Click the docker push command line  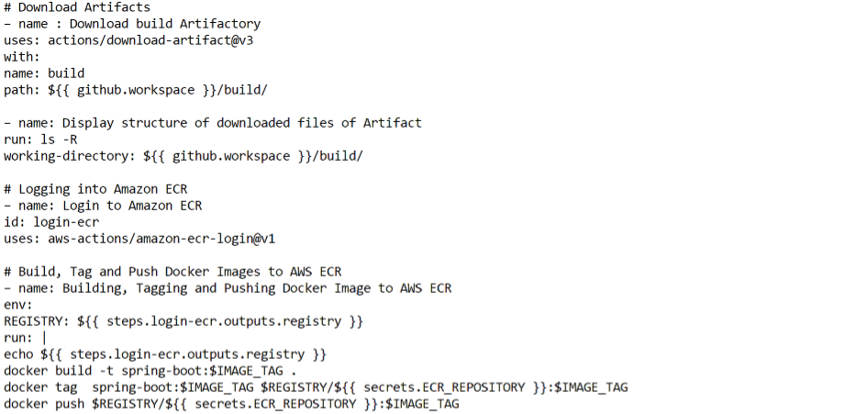point(231,404)
